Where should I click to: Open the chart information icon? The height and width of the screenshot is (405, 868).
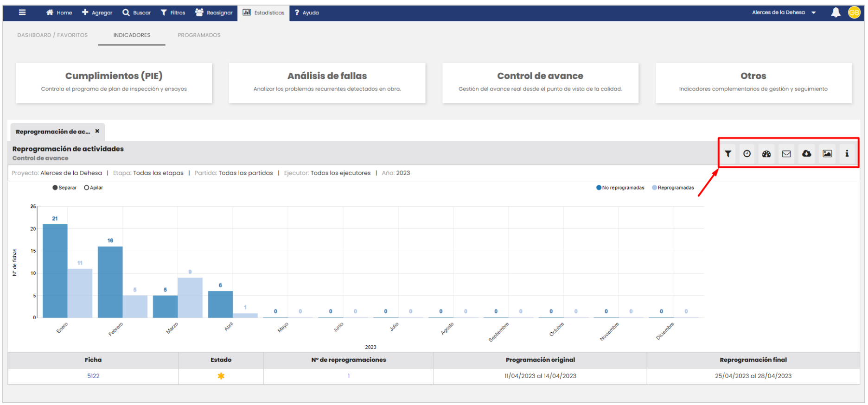click(847, 154)
